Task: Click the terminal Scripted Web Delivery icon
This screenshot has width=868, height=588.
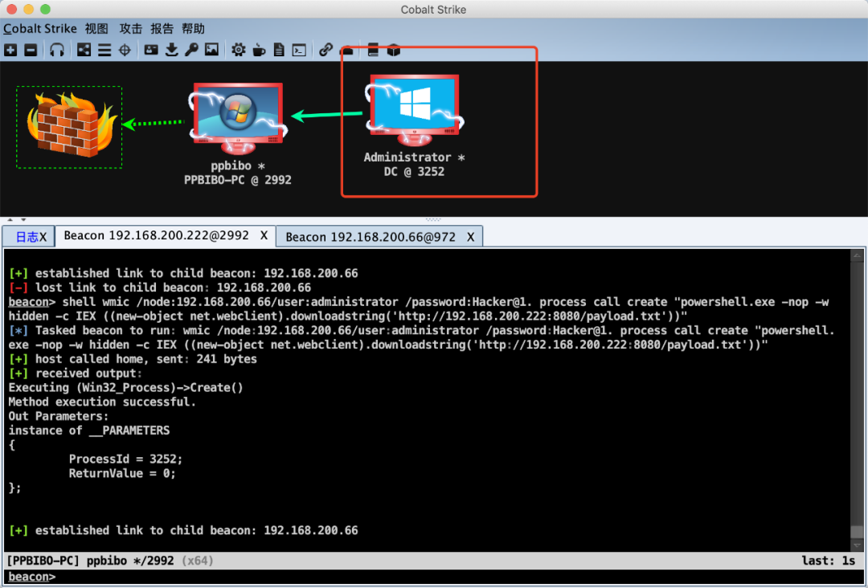Action: [299, 51]
